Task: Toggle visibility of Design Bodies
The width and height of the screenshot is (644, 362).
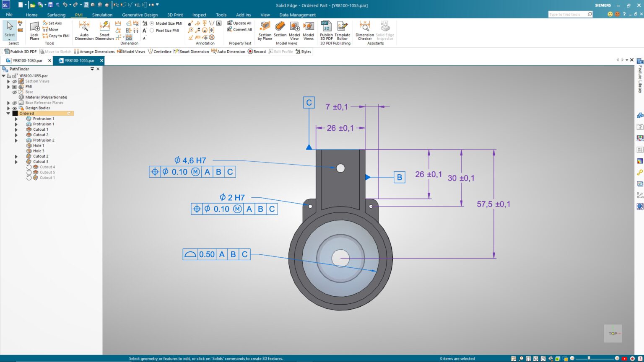Action: [15, 108]
